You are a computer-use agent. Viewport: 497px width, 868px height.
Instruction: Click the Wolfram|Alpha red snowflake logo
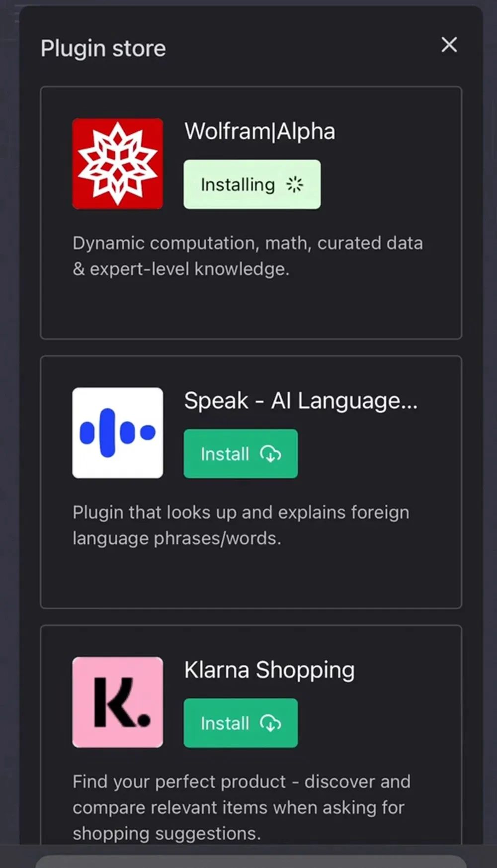(x=118, y=164)
